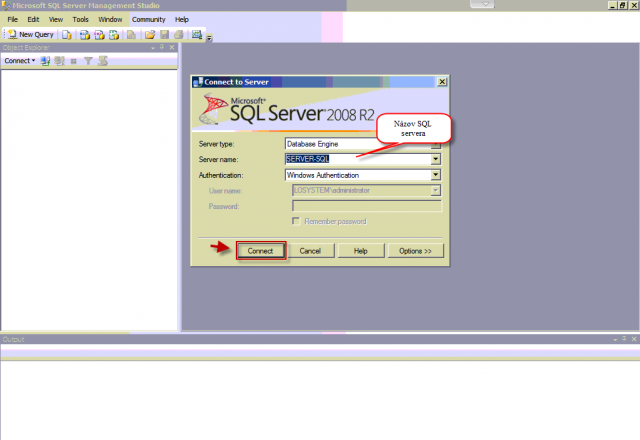This screenshot has width=640, height=440.
Task: Click the Connect button in dialog
Action: tap(260, 251)
